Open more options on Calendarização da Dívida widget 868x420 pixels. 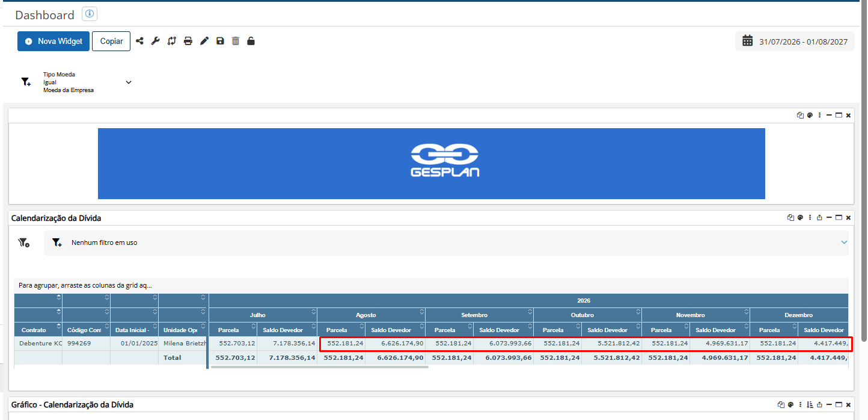[810, 218]
